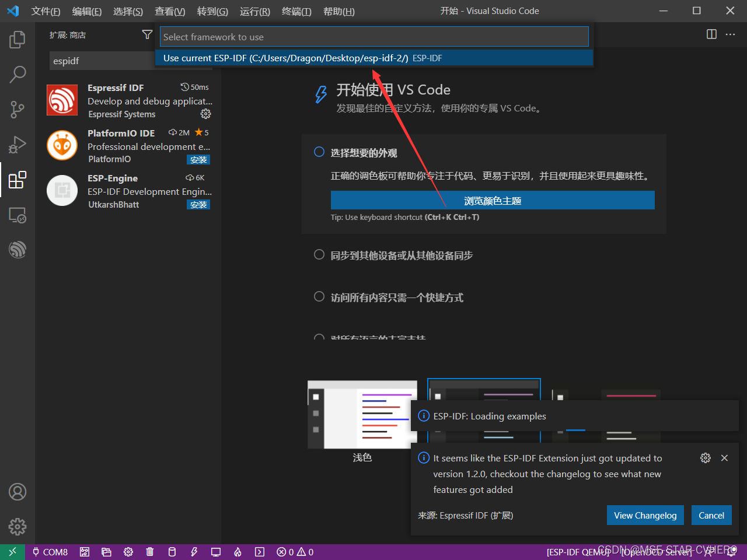Viewport: 747px width, 560px height.
Task: Open Source Control view
Action: coord(18,109)
